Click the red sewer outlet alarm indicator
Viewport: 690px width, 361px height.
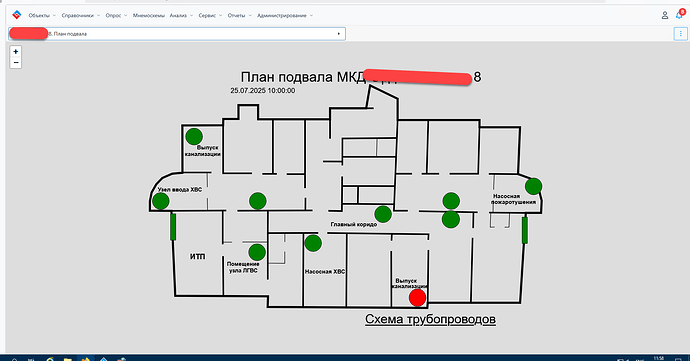417,298
